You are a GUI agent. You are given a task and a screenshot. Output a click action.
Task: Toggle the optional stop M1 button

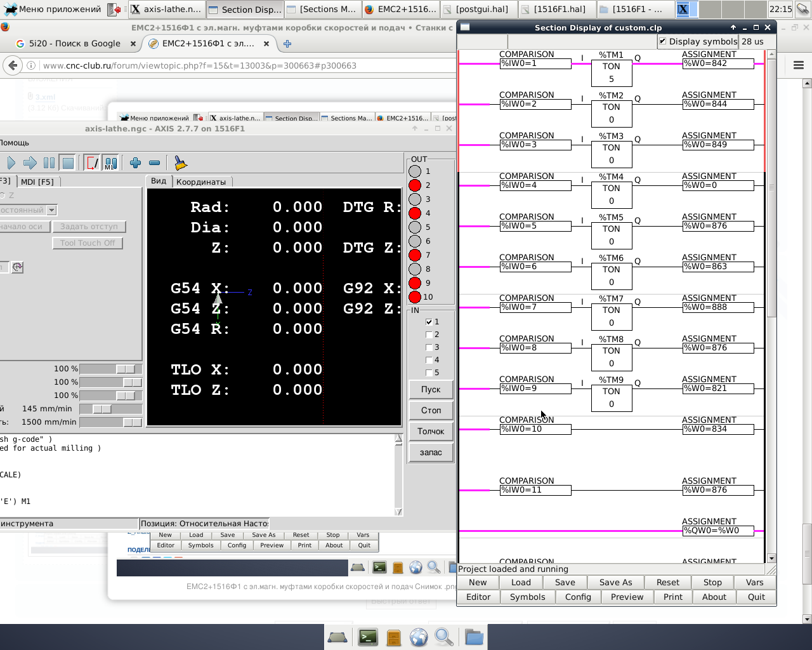click(x=110, y=163)
